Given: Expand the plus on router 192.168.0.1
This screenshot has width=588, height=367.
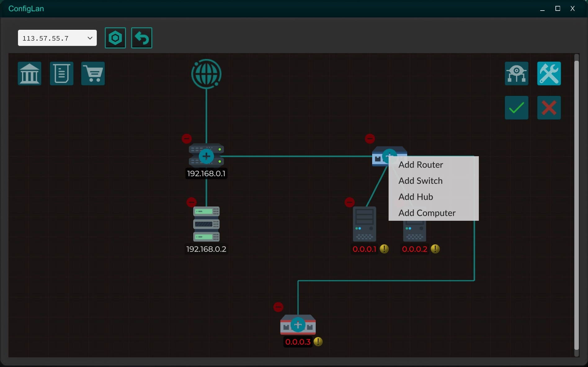Looking at the screenshot, I should pyautogui.click(x=206, y=156).
